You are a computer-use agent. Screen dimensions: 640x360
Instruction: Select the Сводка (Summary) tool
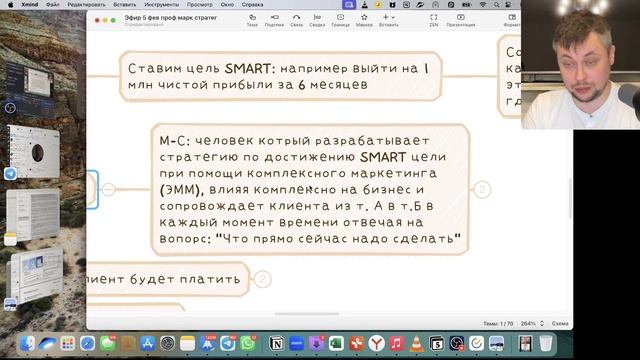click(317, 20)
